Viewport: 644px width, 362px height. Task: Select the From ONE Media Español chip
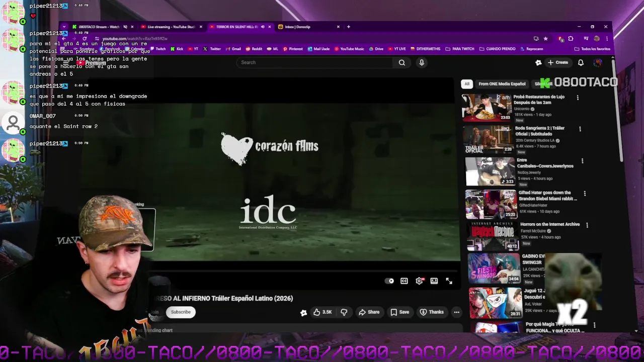point(502,84)
